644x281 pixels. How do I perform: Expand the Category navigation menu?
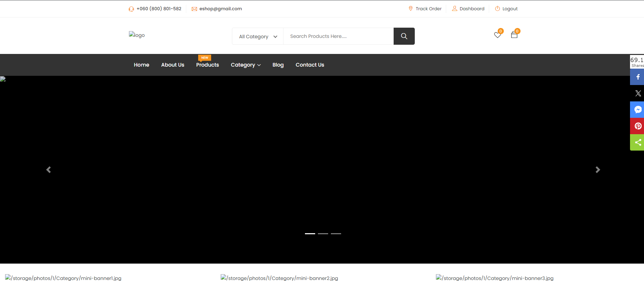tap(246, 65)
